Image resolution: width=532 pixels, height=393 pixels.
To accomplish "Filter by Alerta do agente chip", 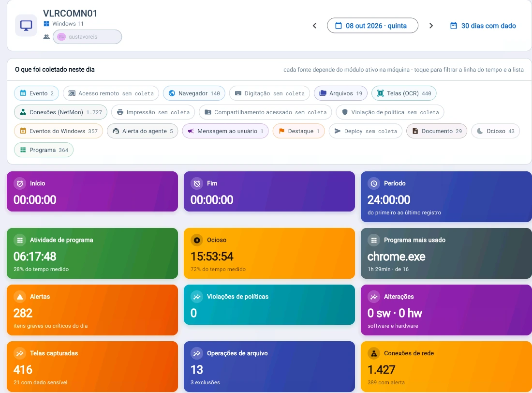I will coord(143,131).
